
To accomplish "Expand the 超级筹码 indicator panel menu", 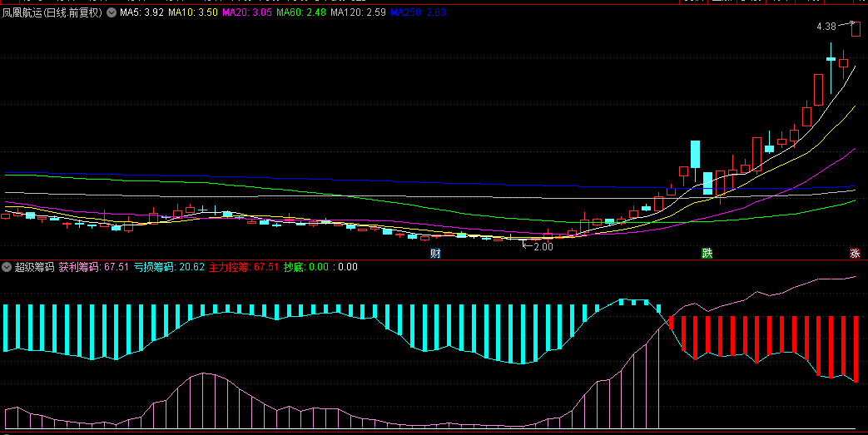I will [x=7, y=267].
